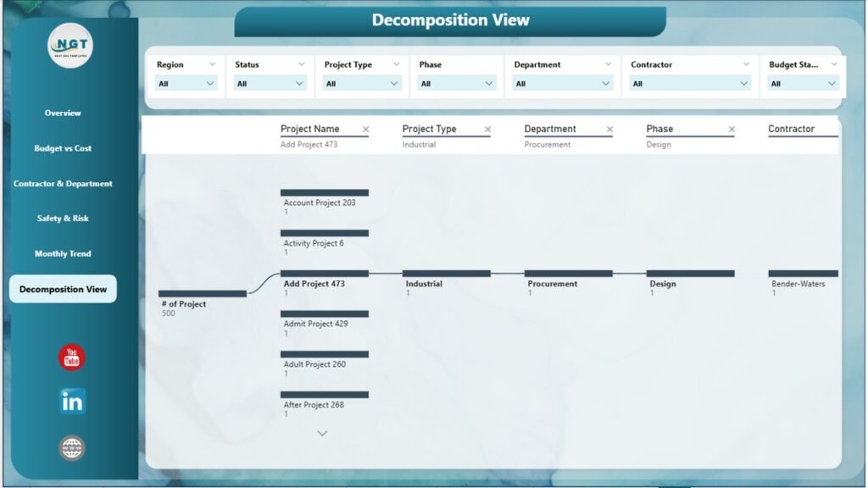Open the Region filter dropdown
This screenshot has width=868, height=488.
point(209,83)
